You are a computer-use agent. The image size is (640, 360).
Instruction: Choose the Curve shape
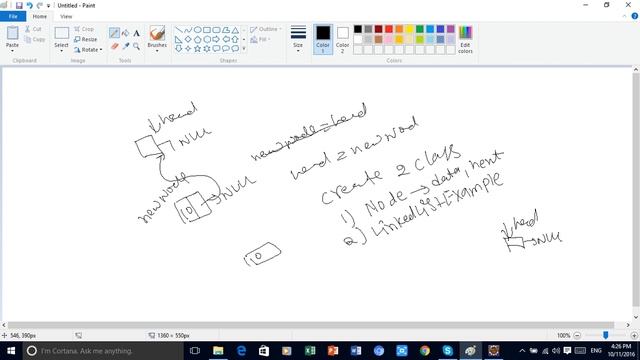point(188,30)
